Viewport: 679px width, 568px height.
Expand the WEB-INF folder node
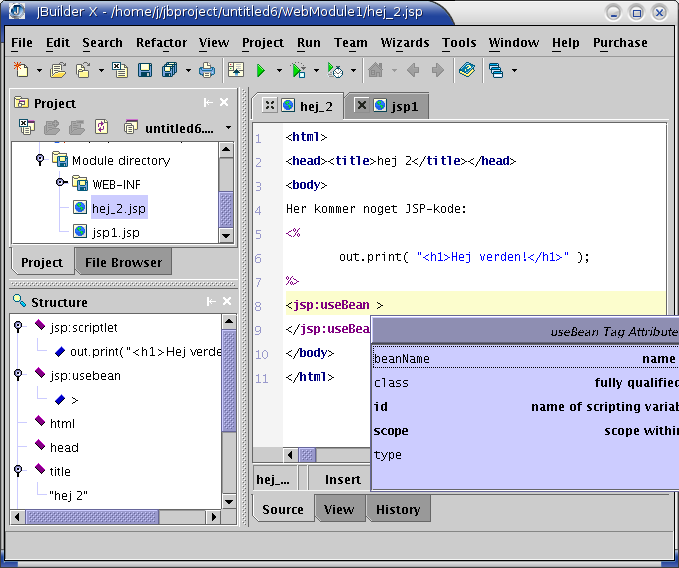(x=61, y=183)
